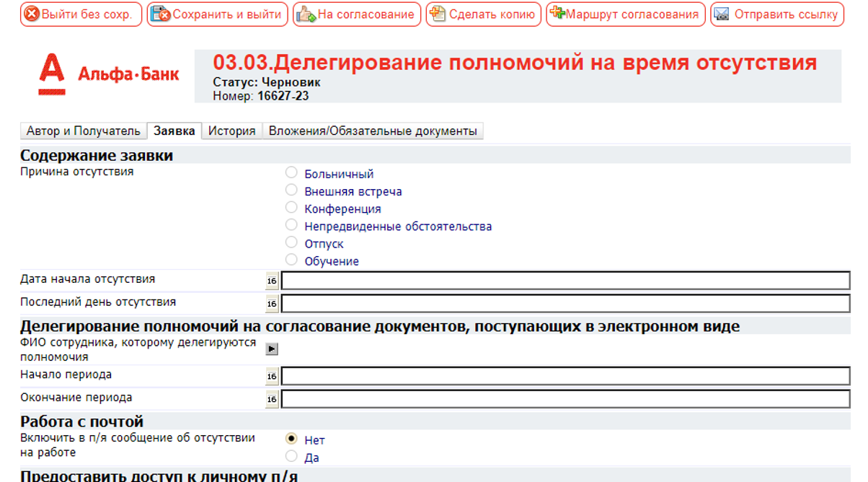
Task: Open the История tab
Action: [x=231, y=131]
